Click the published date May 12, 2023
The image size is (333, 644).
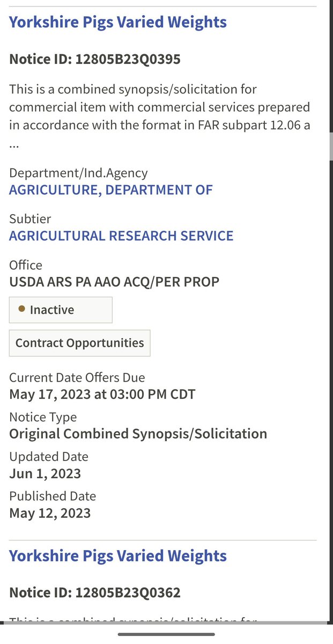50,513
